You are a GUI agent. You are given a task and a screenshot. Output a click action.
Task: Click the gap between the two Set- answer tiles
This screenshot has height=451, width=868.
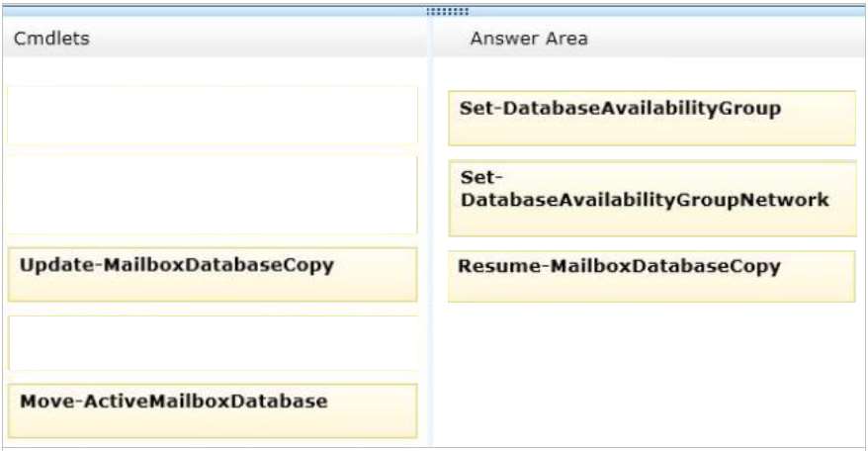pyautogui.click(x=652, y=153)
